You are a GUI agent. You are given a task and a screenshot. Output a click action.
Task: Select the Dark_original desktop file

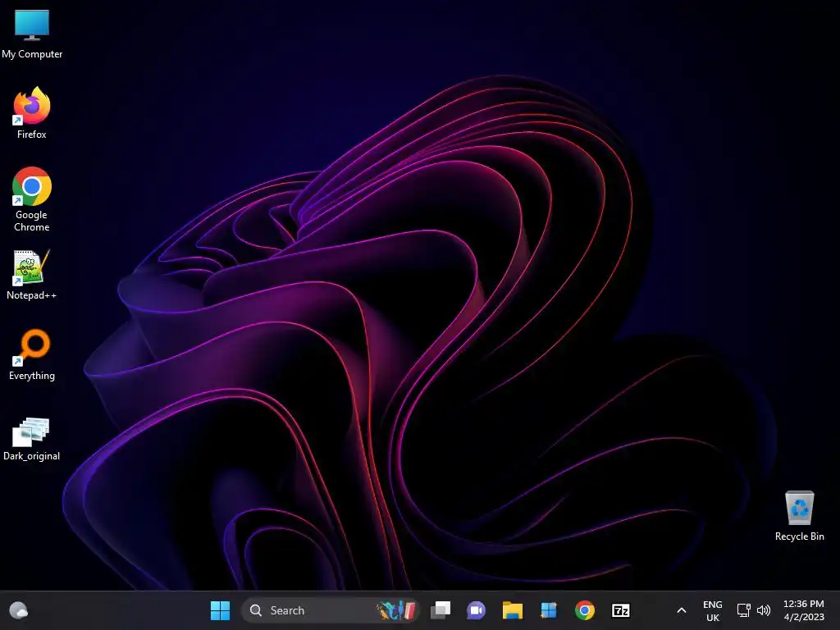pos(32,440)
